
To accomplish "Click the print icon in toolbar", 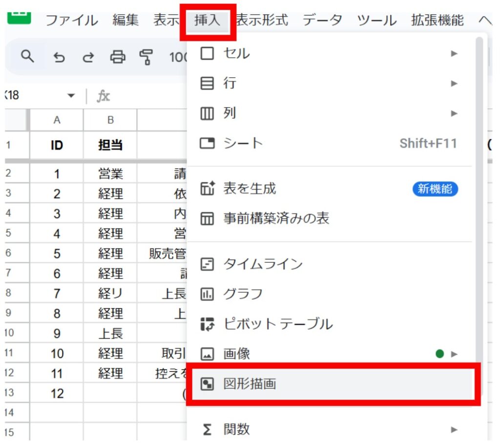I will coord(117,58).
